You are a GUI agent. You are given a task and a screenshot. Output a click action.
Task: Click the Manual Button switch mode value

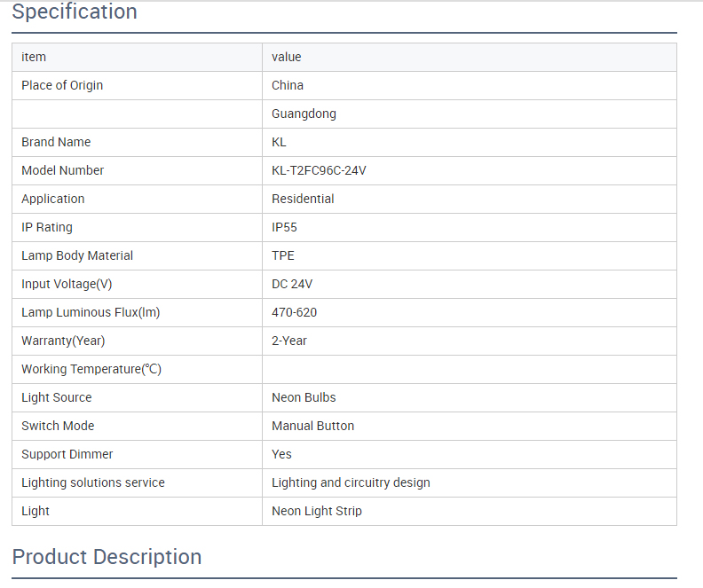[x=312, y=426]
